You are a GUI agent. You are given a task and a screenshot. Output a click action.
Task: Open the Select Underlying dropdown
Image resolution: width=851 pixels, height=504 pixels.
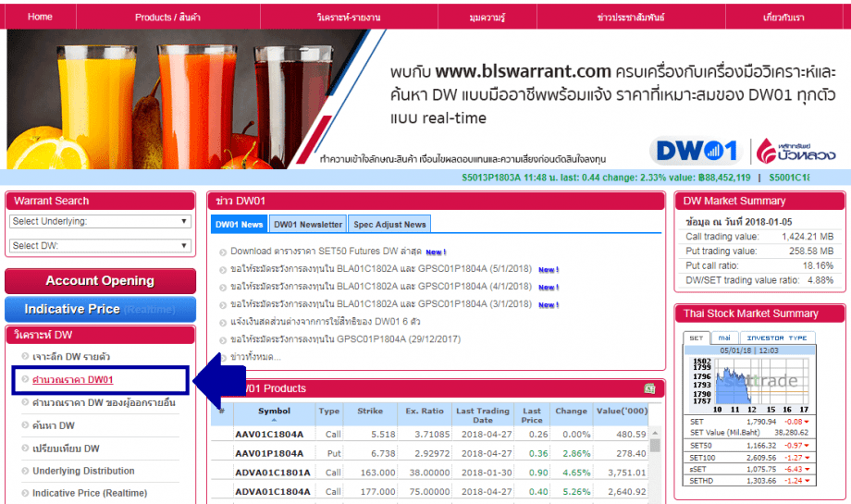click(x=100, y=222)
